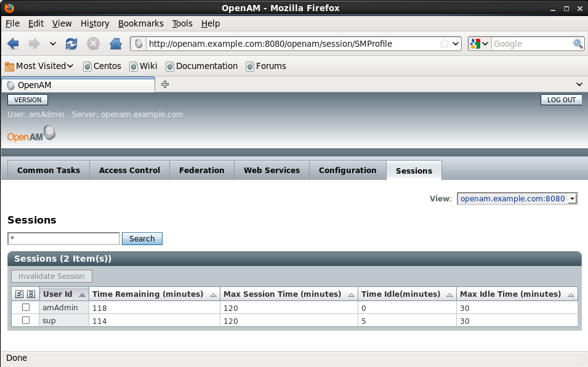Open the Centos bookmark
This screenshot has height=367, width=588.
click(x=102, y=67)
